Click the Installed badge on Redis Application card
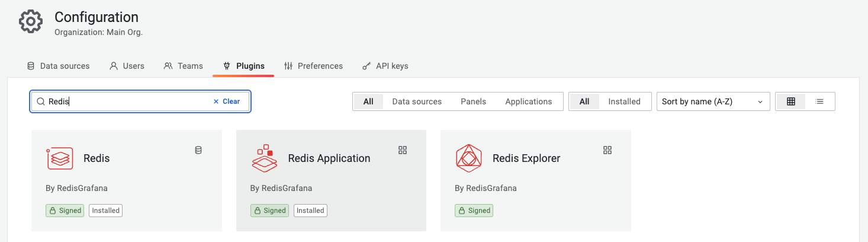Viewport: 868px width, 242px height. click(310, 211)
